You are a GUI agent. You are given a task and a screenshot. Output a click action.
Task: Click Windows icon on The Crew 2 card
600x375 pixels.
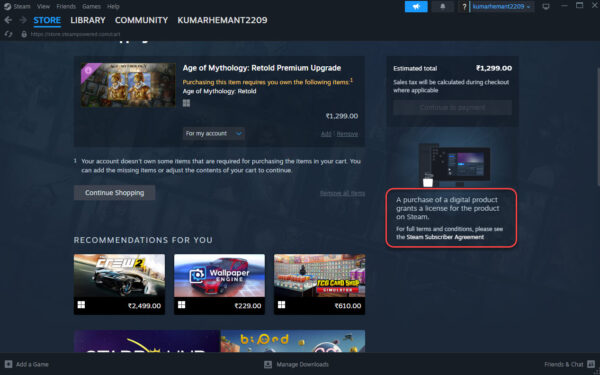point(81,305)
